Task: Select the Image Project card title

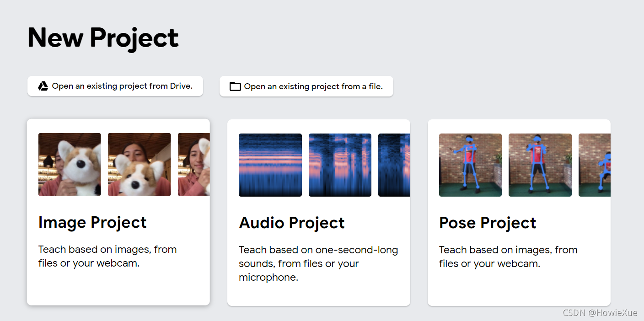Action: point(92,222)
